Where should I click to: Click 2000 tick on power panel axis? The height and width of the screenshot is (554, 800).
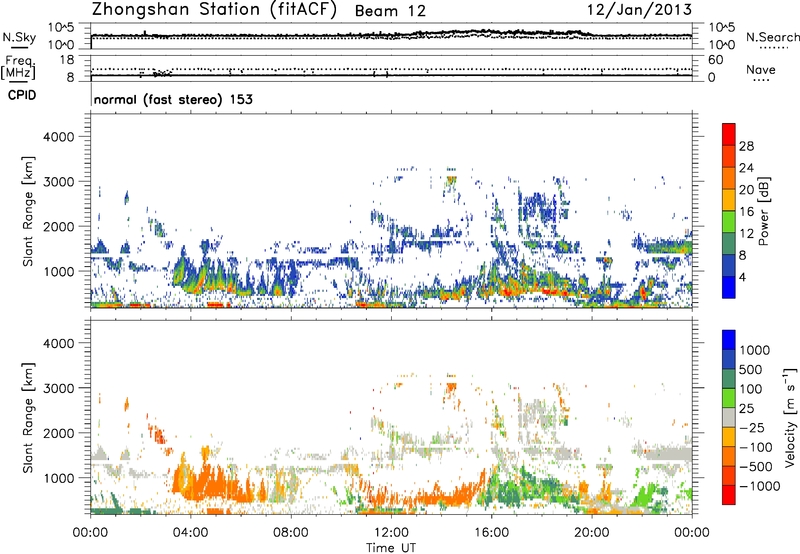(58, 226)
